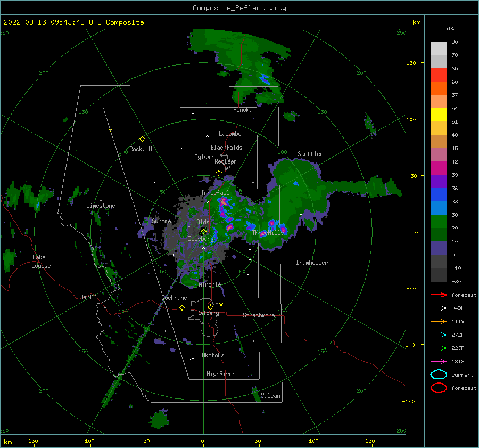The height and width of the screenshot is (448, 479).
Task: Select the 65 dBZ red color swatch
Action: 439,75
